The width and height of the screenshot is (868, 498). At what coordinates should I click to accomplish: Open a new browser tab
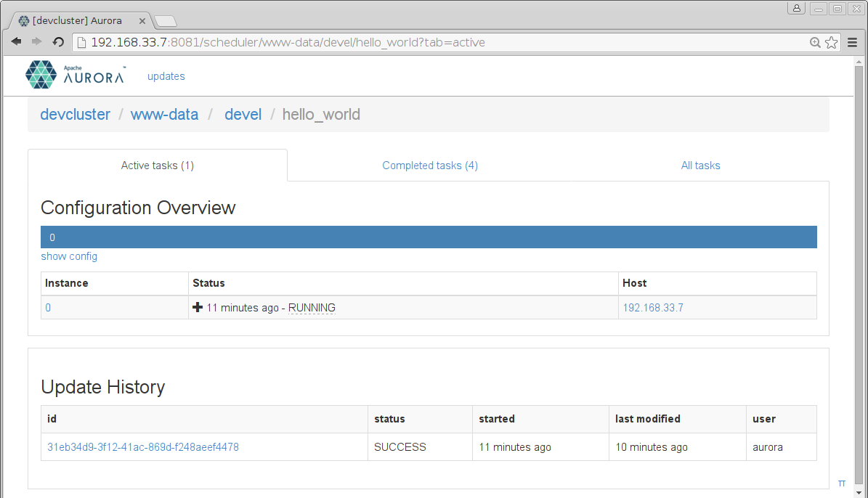tap(166, 21)
